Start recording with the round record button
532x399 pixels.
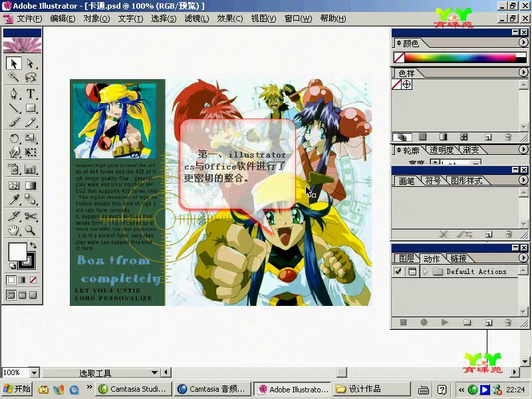pos(424,322)
